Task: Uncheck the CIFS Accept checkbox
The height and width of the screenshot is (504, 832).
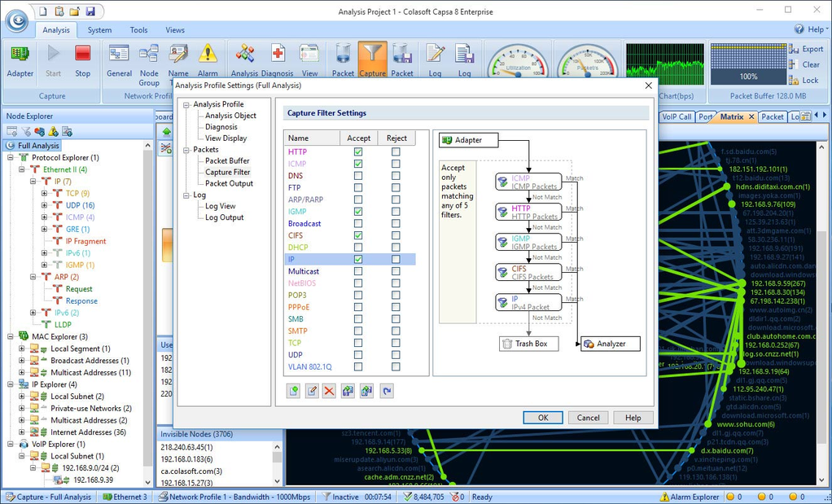Action: pos(358,235)
